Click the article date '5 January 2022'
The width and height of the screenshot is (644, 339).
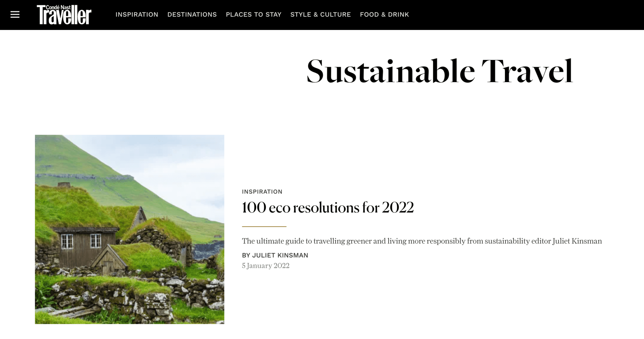click(x=266, y=266)
